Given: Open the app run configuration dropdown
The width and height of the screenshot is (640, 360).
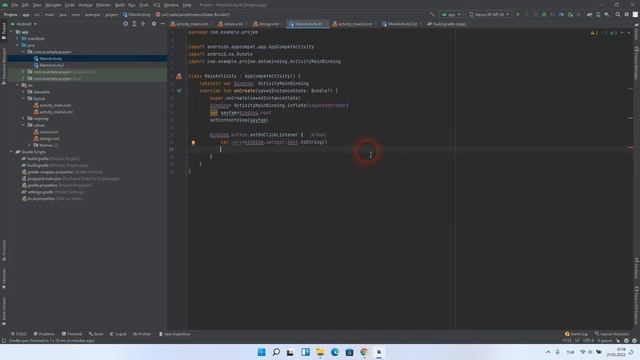Looking at the screenshot, I should click(451, 14).
